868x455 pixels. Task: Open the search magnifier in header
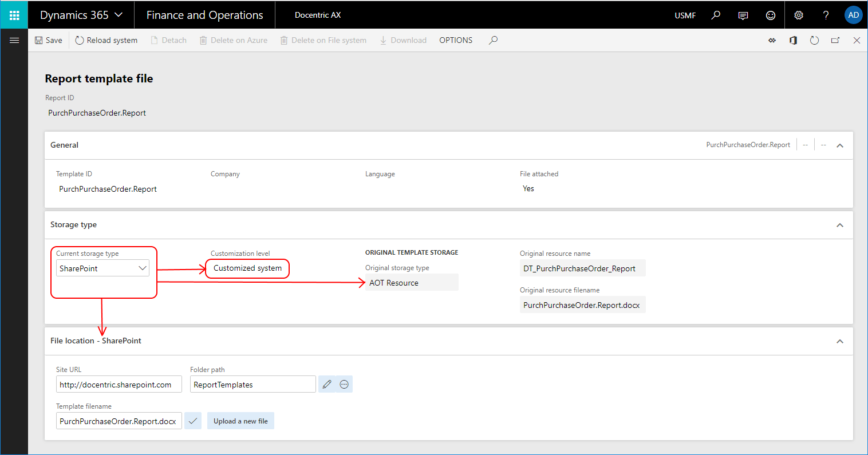pyautogui.click(x=716, y=15)
